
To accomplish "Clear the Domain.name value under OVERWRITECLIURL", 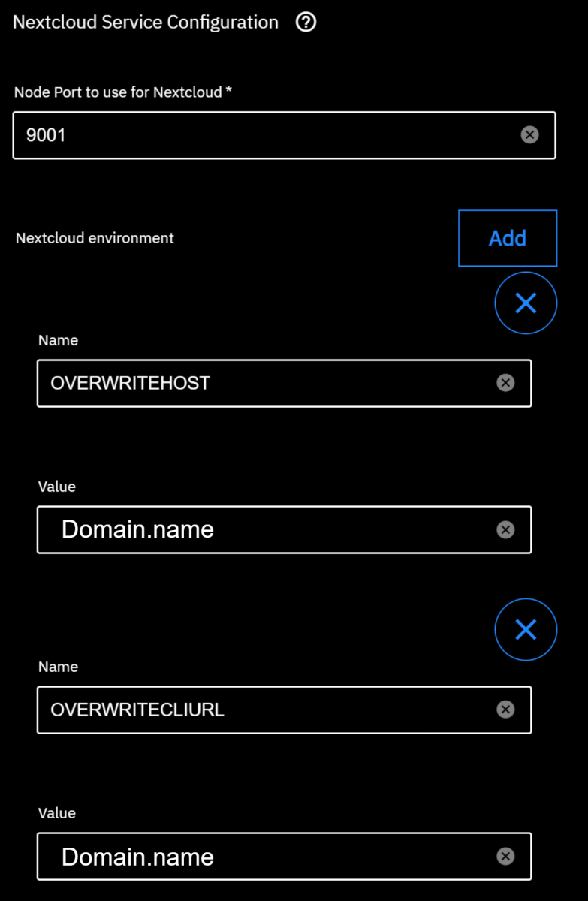I will 506,856.
